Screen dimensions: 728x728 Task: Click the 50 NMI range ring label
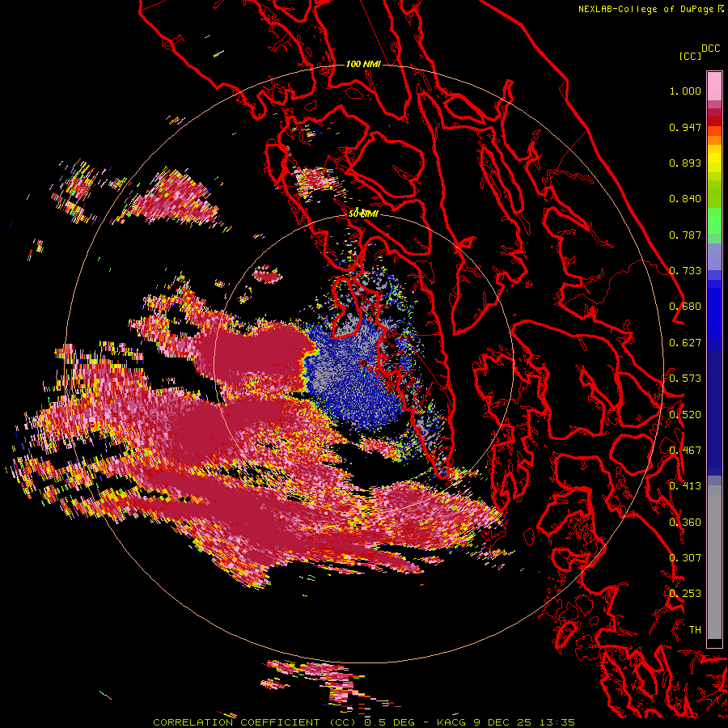[363, 214]
